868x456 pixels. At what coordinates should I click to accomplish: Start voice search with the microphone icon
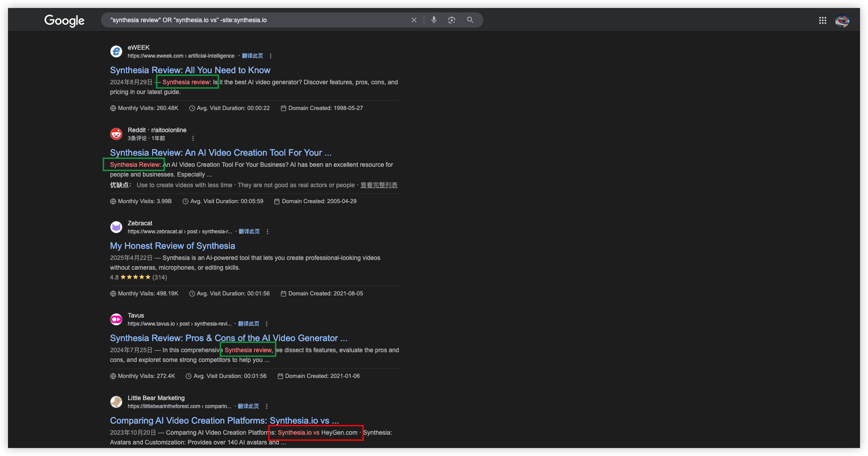tap(434, 20)
